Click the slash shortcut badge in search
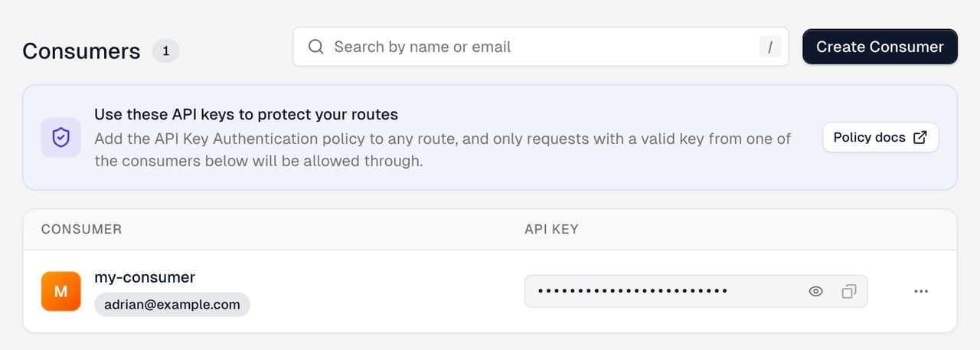 pyautogui.click(x=770, y=47)
